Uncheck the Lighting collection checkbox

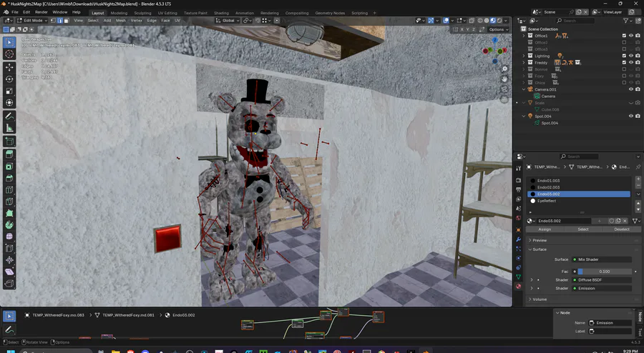(624, 56)
